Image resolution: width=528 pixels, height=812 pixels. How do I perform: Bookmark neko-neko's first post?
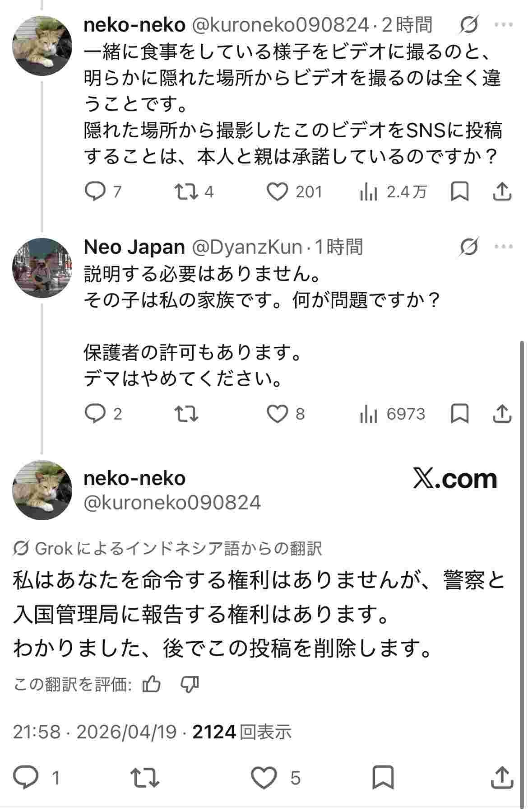pos(460,192)
